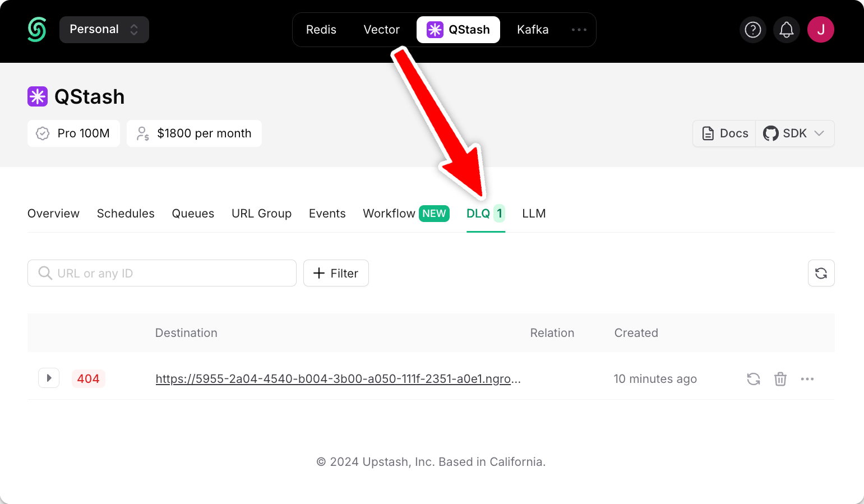This screenshot has height=504, width=864.
Task: Retry the 404 message with the retry icon
Action: [754, 379]
